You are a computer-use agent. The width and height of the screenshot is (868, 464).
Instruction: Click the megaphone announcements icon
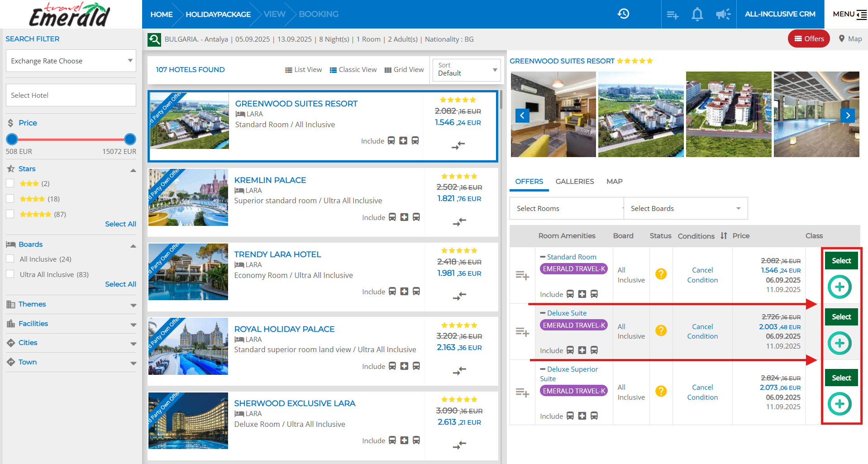723,14
